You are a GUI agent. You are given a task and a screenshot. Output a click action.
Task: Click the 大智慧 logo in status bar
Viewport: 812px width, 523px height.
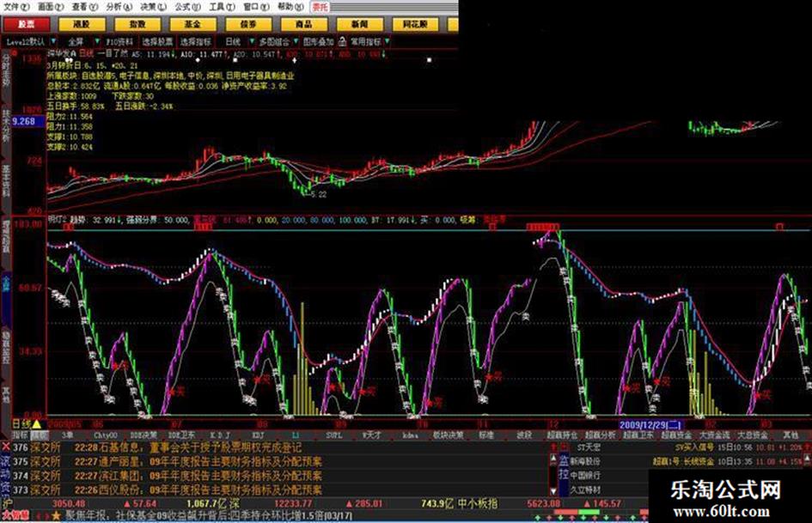pos(15,516)
